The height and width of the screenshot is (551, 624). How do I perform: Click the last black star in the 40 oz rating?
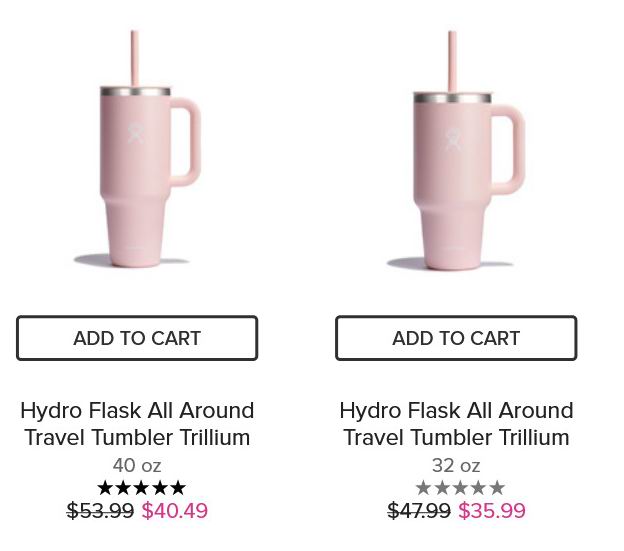pos(178,488)
